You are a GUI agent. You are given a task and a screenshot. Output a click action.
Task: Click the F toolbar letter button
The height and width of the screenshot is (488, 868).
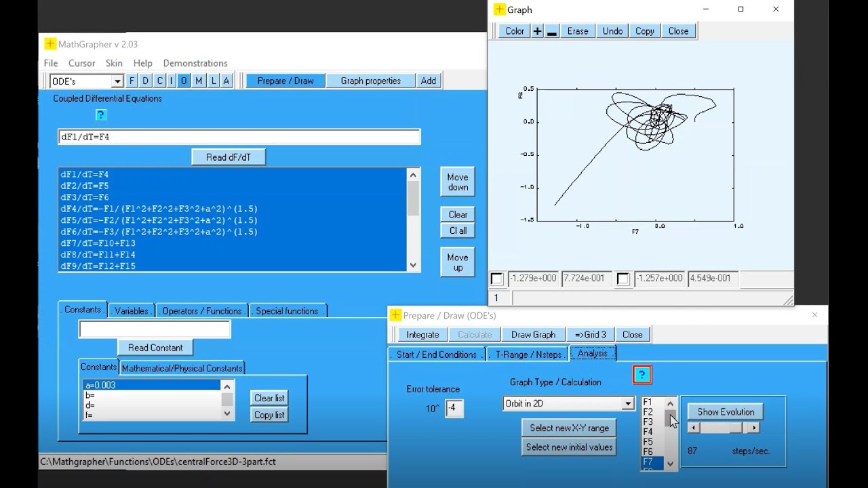click(x=132, y=81)
